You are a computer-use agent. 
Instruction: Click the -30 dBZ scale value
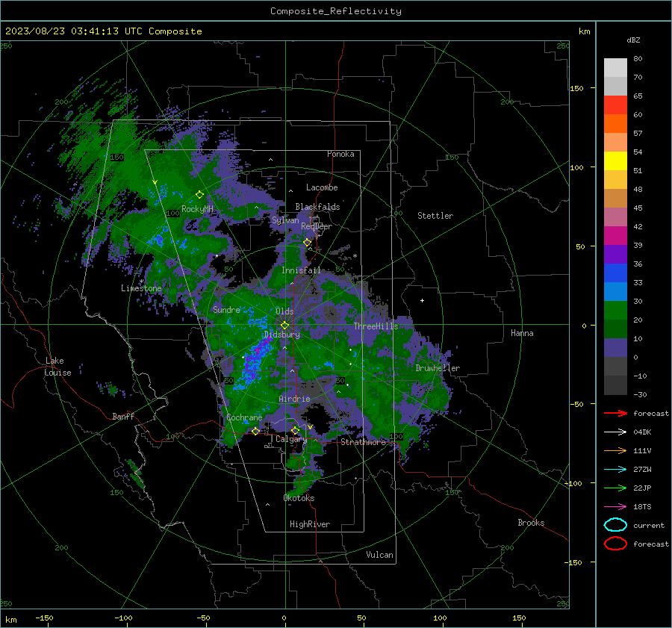(640, 394)
